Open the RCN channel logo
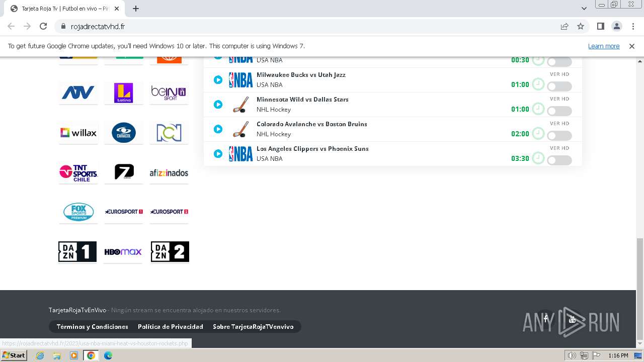This screenshot has height=362, width=644. (x=169, y=133)
